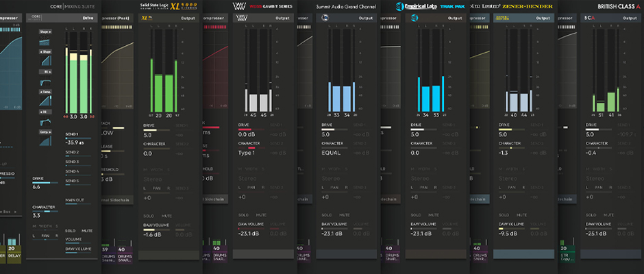644x274 pixels.
Task: Click the 0.0 dB Drive value in Weiss panel
Action: tap(247, 134)
